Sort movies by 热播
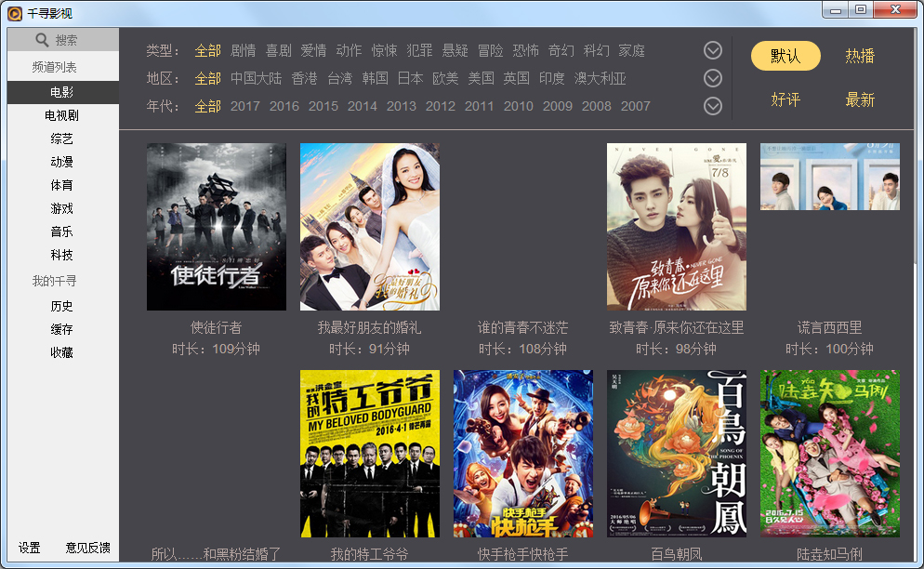The image size is (924, 569). tap(860, 56)
